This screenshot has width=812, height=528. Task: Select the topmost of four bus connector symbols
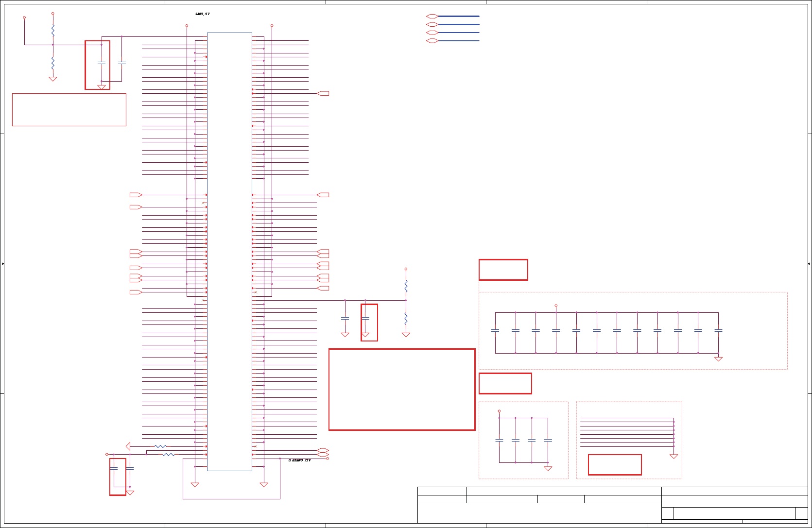pyautogui.click(x=432, y=17)
